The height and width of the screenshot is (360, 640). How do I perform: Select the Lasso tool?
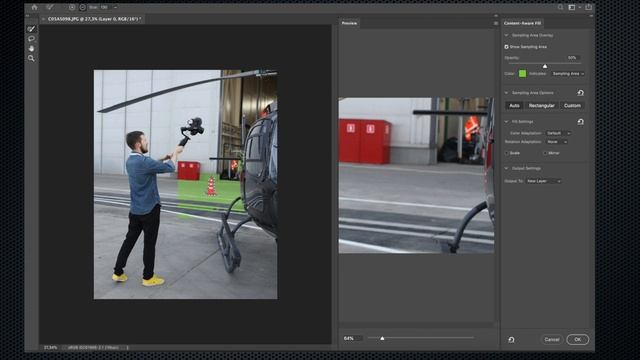(x=31, y=39)
